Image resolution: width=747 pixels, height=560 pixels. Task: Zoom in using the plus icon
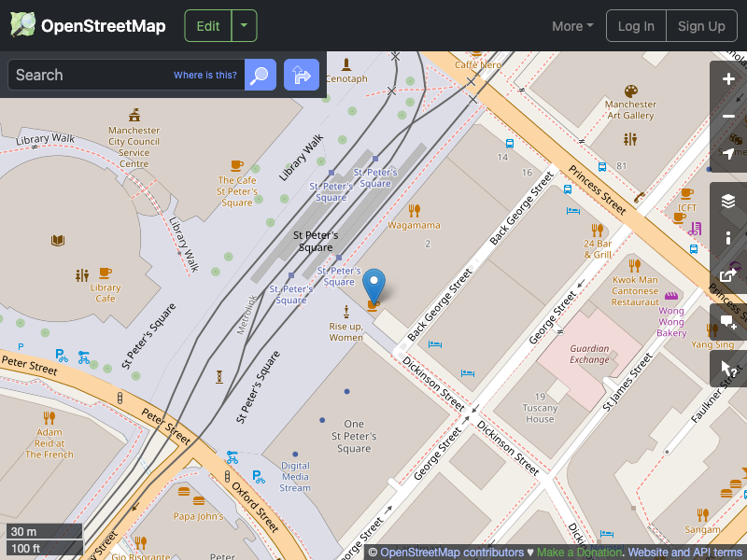click(728, 79)
